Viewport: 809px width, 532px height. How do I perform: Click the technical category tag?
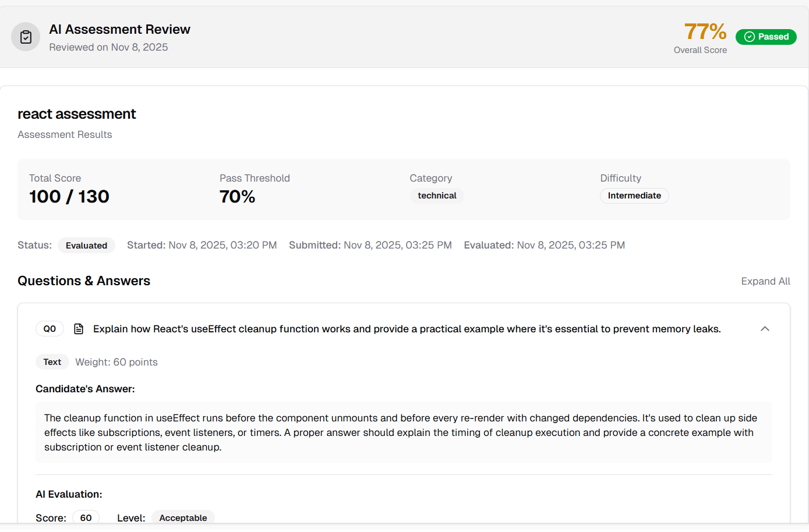437,196
